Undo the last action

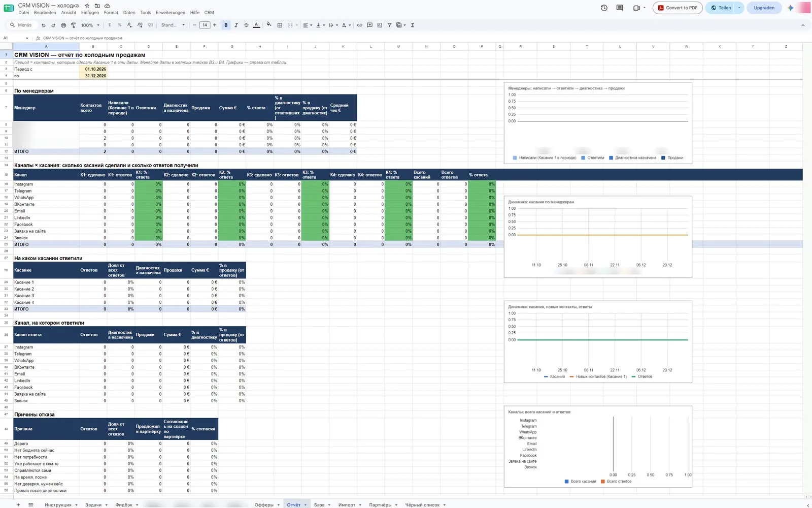pyautogui.click(x=44, y=25)
